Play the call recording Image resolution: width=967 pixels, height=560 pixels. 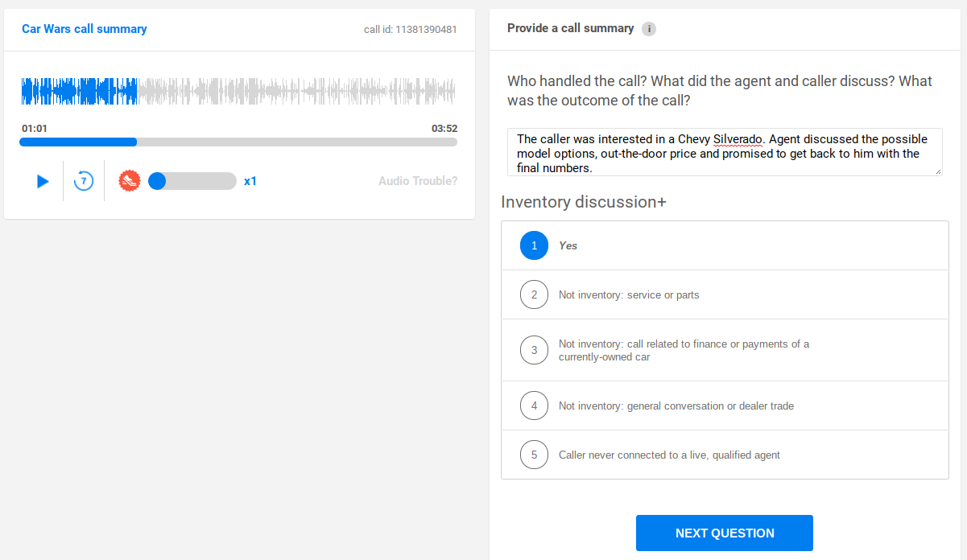click(43, 181)
